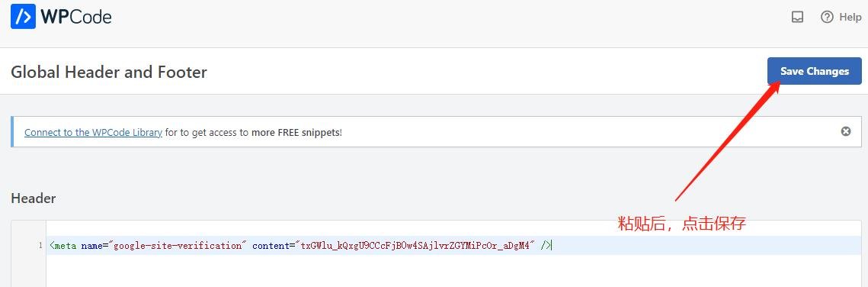Click the meta tag keyword in code

pyautogui.click(x=66, y=246)
